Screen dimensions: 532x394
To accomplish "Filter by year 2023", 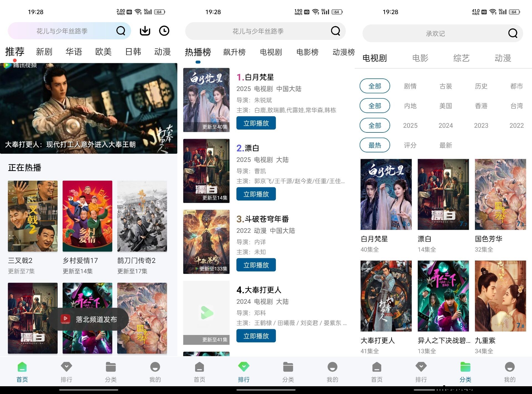I will point(481,126).
